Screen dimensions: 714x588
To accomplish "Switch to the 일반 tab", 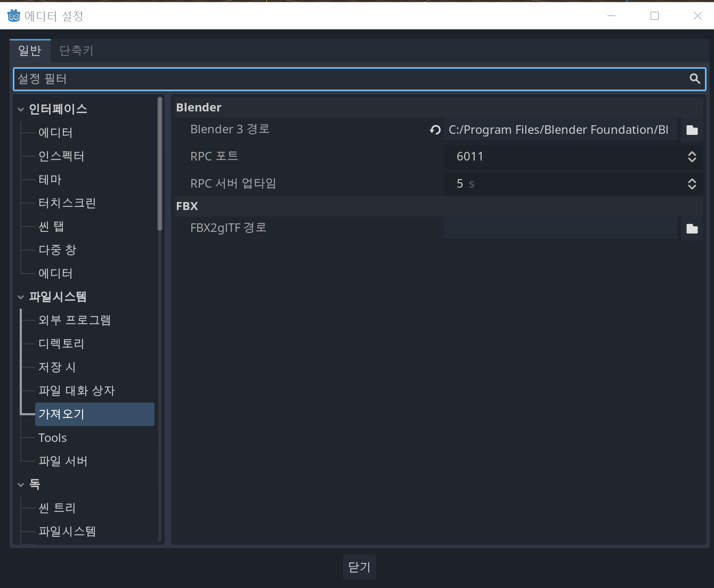I will click(30, 51).
